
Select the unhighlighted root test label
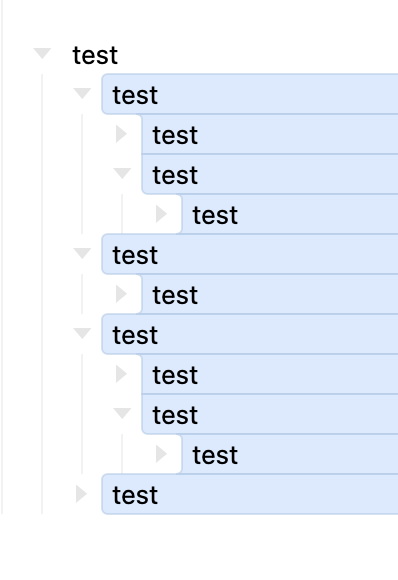click(x=95, y=55)
